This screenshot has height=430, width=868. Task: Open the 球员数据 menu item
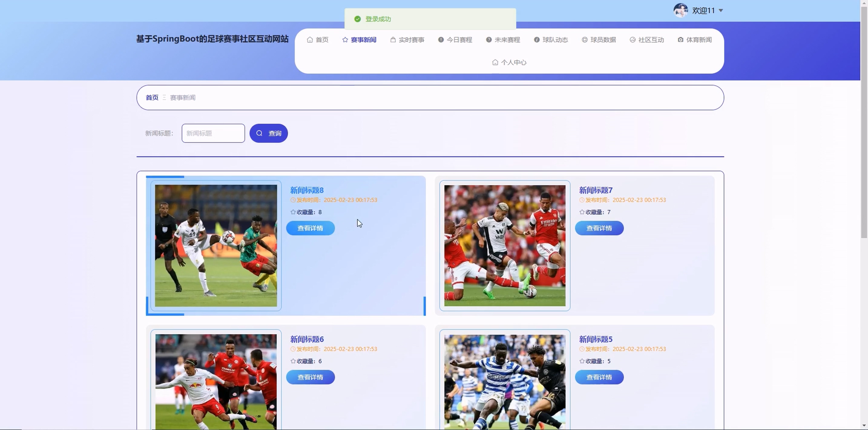(603, 40)
